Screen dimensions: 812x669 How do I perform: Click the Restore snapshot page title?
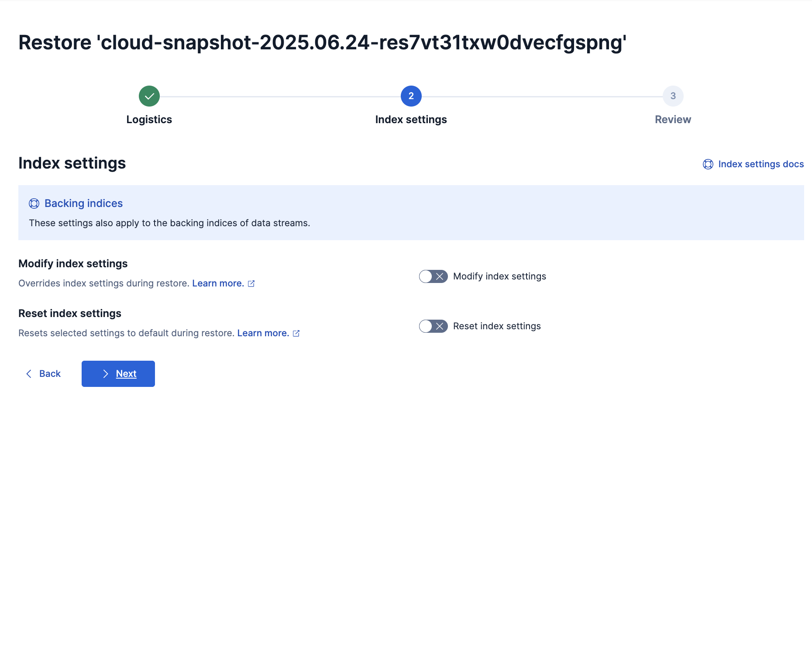(323, 43)
